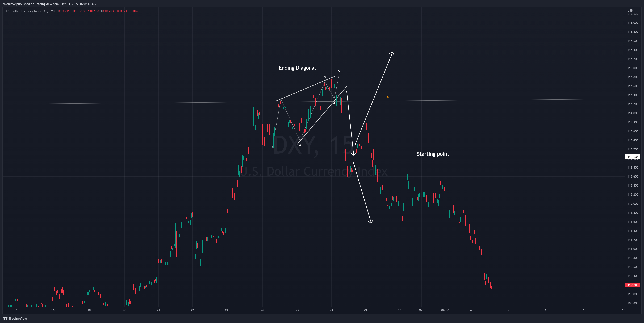Click the 110.400 price axis label

[x=633, y=276]
